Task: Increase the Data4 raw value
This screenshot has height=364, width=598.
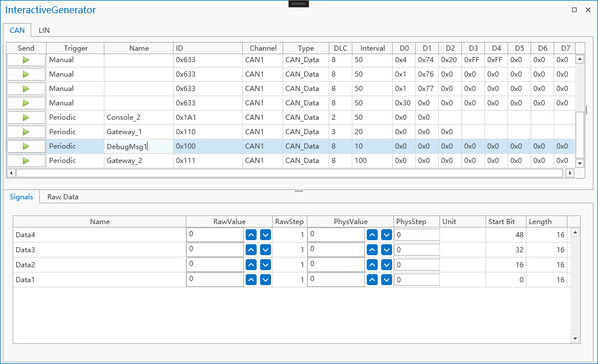Action: click(x=251, y=235)
